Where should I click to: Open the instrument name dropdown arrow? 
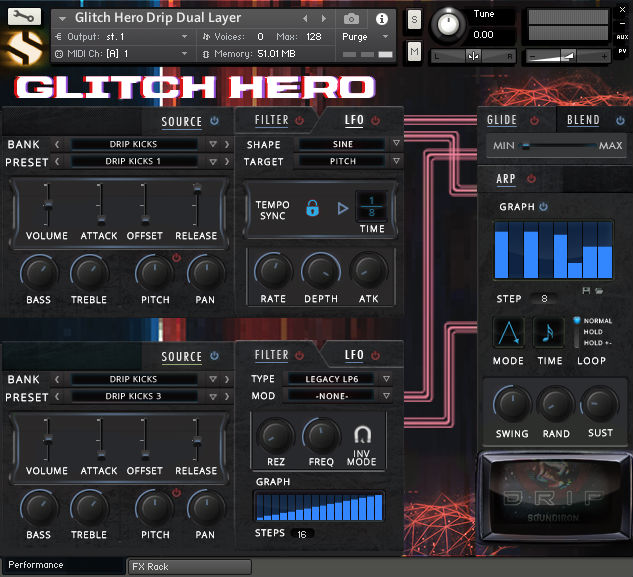pyautogui.click(x=62, y=19)
